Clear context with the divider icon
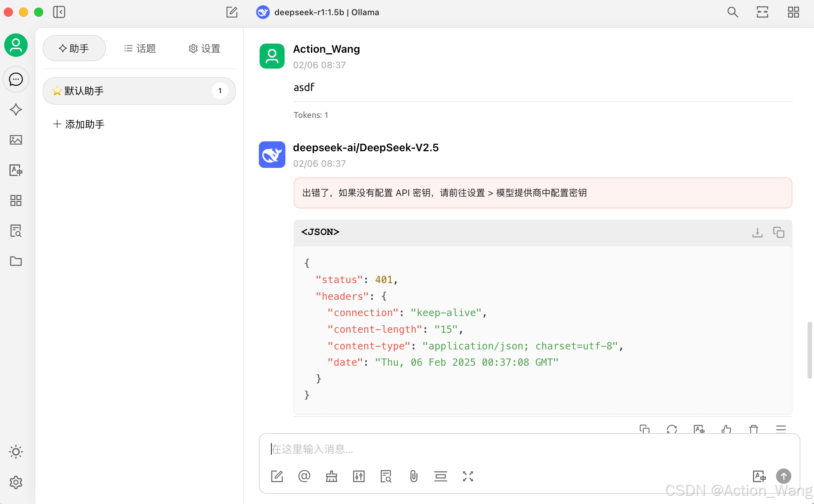This screenshot has height=504, width=814. [441, 476]
